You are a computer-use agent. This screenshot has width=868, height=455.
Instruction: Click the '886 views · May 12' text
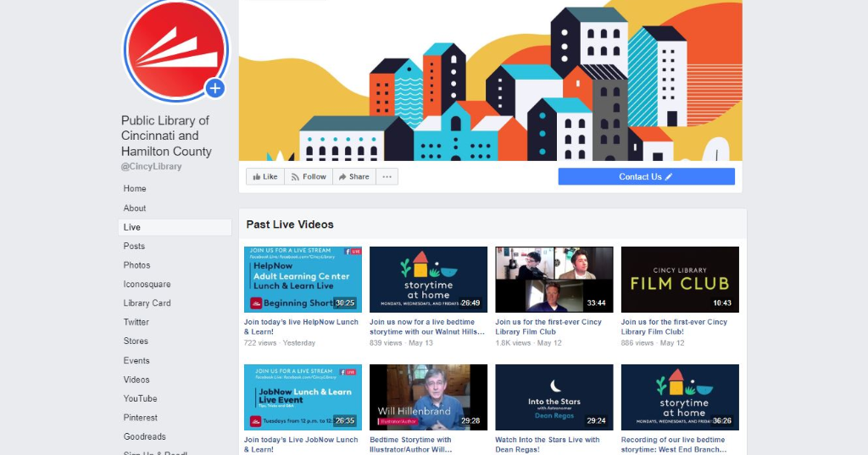click(x=653, y=343)
